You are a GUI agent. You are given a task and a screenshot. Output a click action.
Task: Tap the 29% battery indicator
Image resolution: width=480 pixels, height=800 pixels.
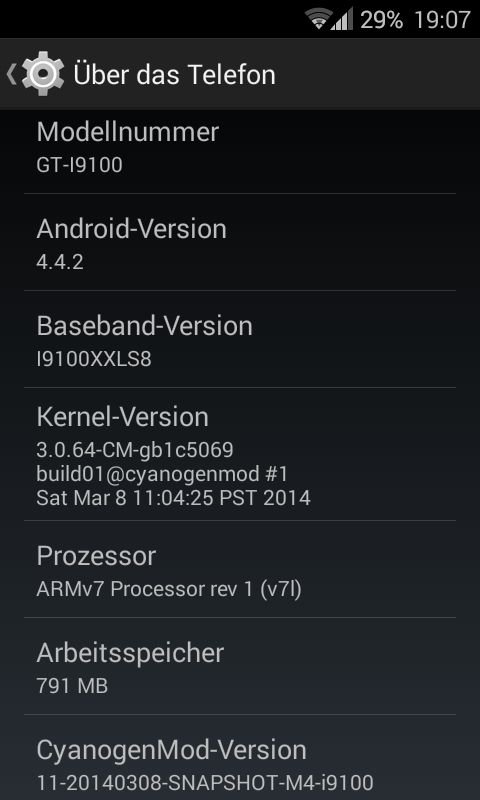(382, 20)
